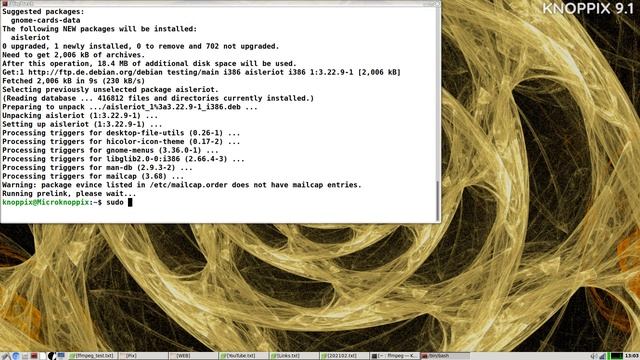Click the blue monitor icon in taskbar
Image resolution: width=640 pixels, height=360 pixels.
tap(61, 356)
